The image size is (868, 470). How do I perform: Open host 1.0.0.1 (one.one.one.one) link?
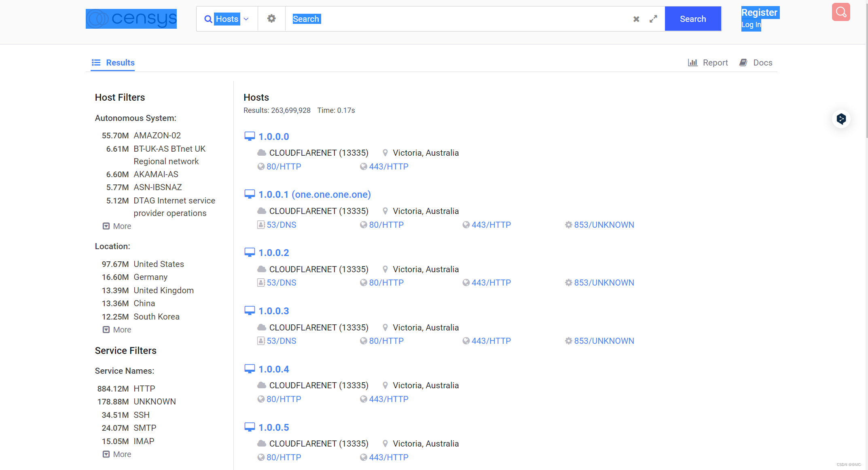(x=314, y=195)
